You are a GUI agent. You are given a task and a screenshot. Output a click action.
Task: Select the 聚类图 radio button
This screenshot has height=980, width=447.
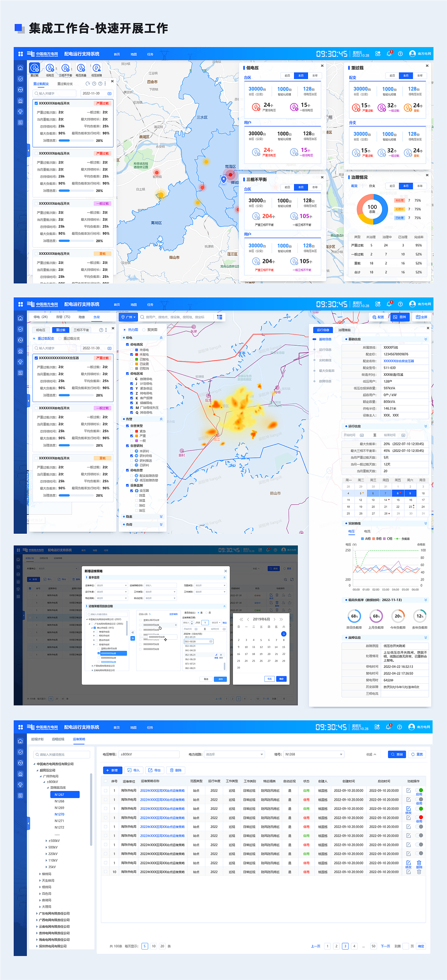[144, 330]
